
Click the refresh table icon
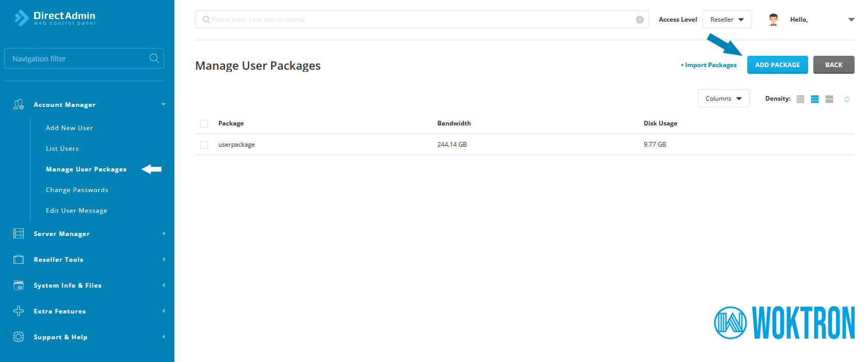click(846, 99)
